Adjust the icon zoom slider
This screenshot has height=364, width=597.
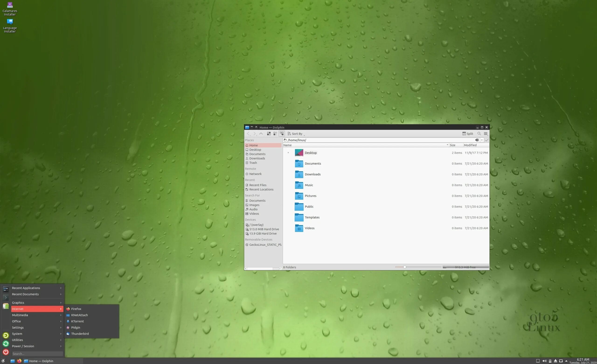[404, 267]
